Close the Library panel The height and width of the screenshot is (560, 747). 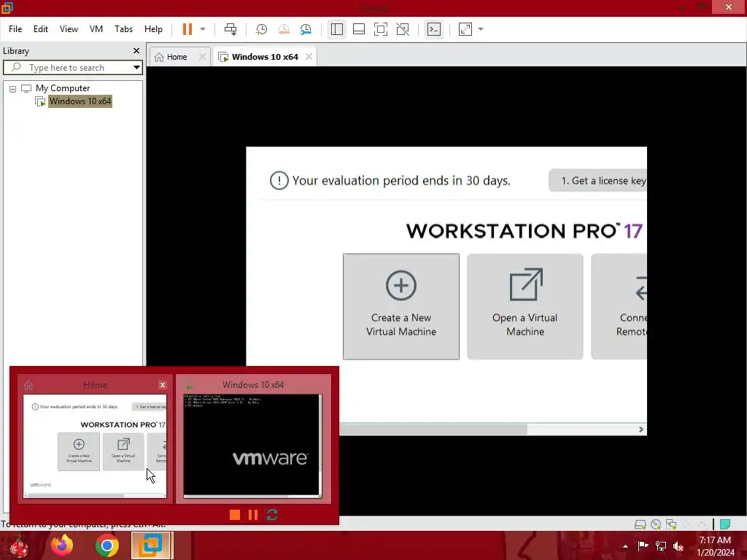click(x=136, y=50)
